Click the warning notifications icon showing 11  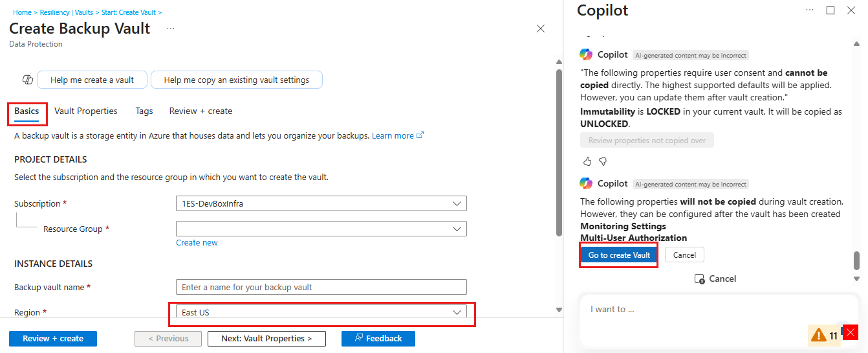point(825,335)
